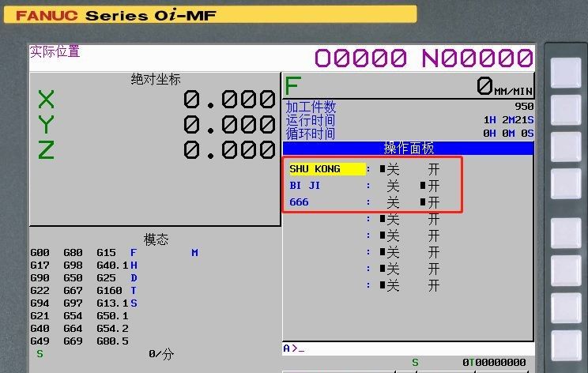Click the blue D modal letter
The image size is (588, 373).
[x=134, y=278]
